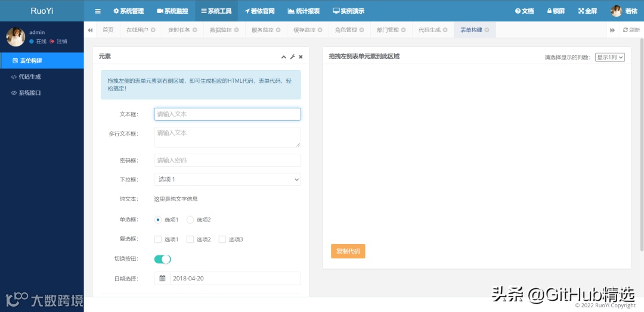Switch to the 部门管理 tab
The image size is (644, 312).
tap(388, 30)
